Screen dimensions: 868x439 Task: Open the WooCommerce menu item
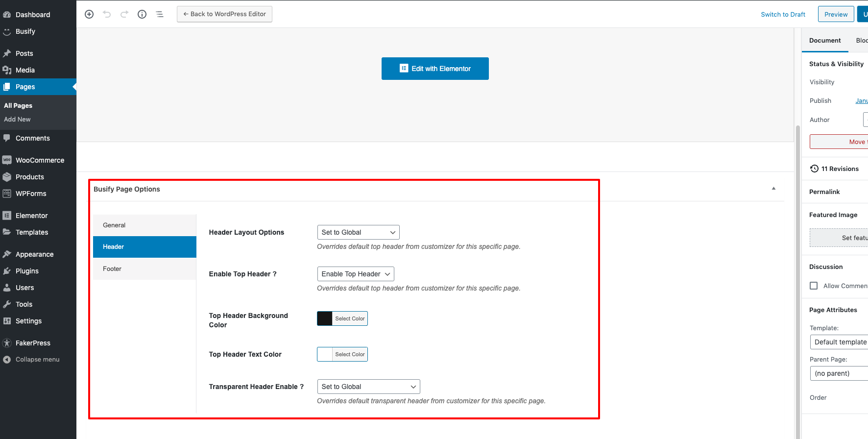(38, 160)
